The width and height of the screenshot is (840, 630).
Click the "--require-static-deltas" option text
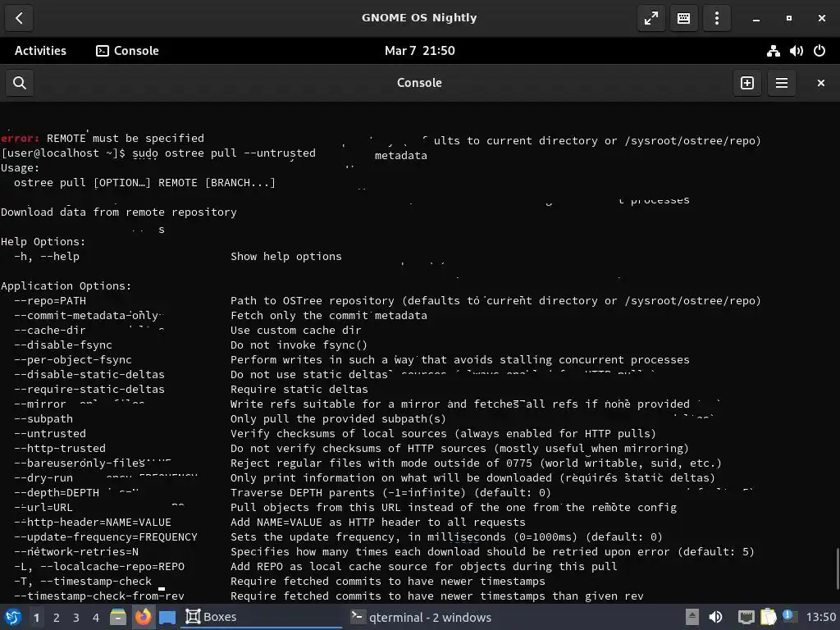pyautogui.click(x=89, y=390)
